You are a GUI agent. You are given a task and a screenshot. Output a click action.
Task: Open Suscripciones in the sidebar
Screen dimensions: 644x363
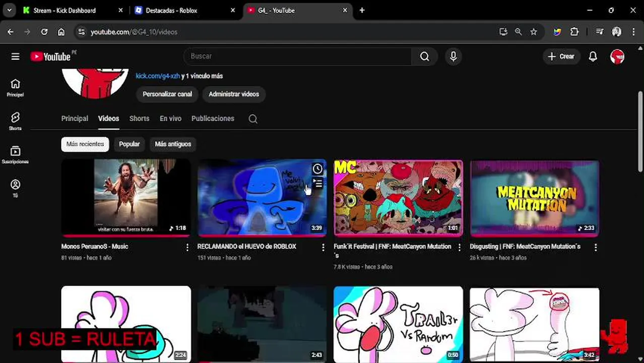click(x=15, y=155)
